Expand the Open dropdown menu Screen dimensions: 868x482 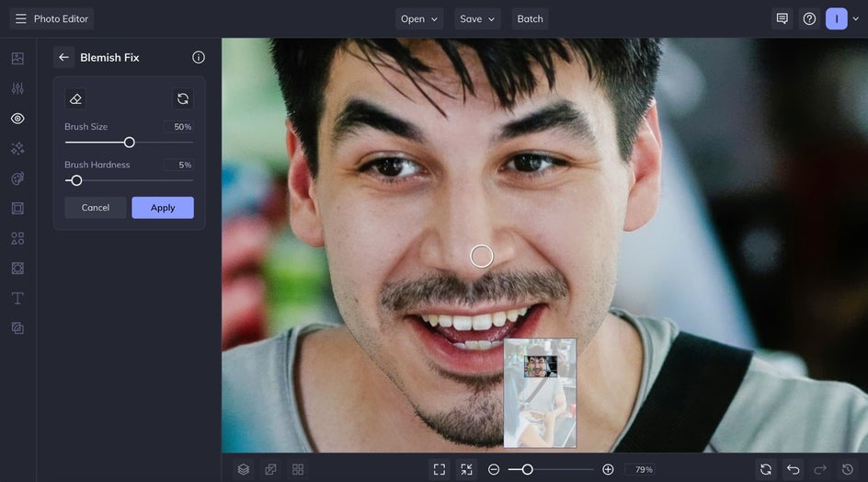click(419, 18)
